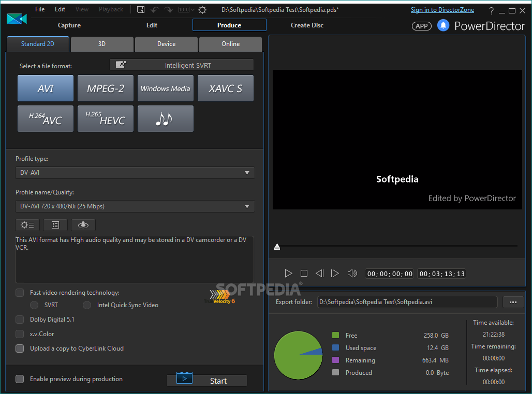Select the Device output tab
This screenshot has height=394, width=532.
[x=166, y=44]
